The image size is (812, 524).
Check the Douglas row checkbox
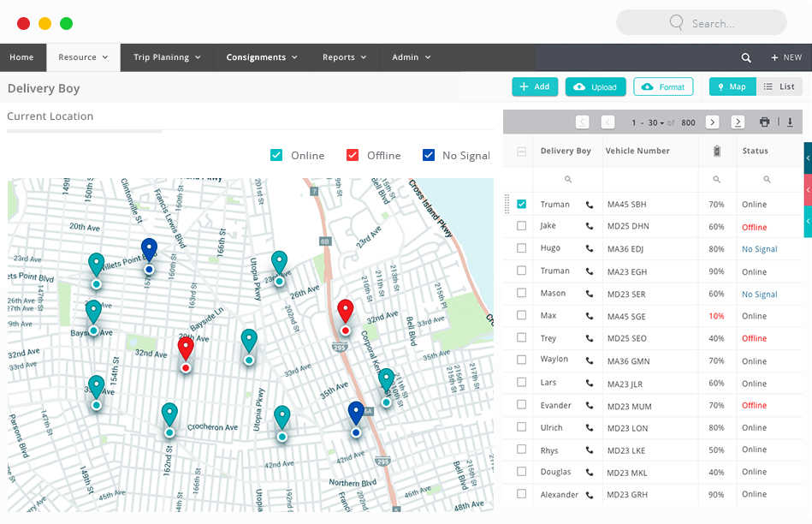coord(521,472)
